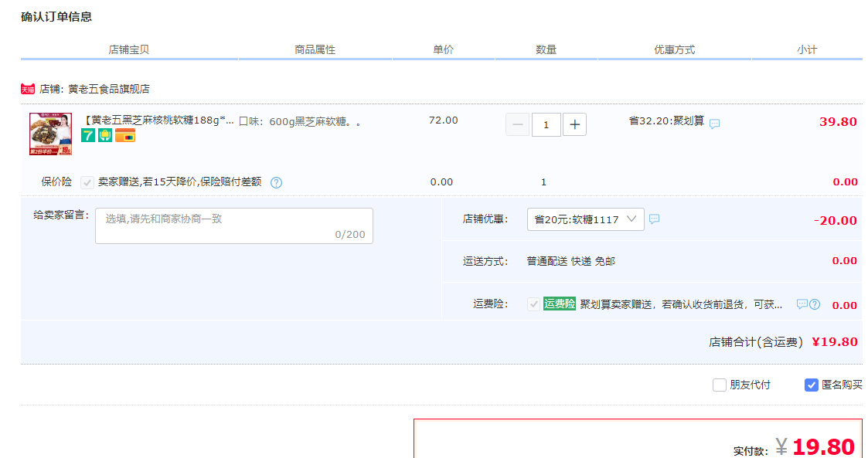Screen dimensions: 868x458
Task: Open store link 黄老五食品旗舰店
Action: coord(108,89)
